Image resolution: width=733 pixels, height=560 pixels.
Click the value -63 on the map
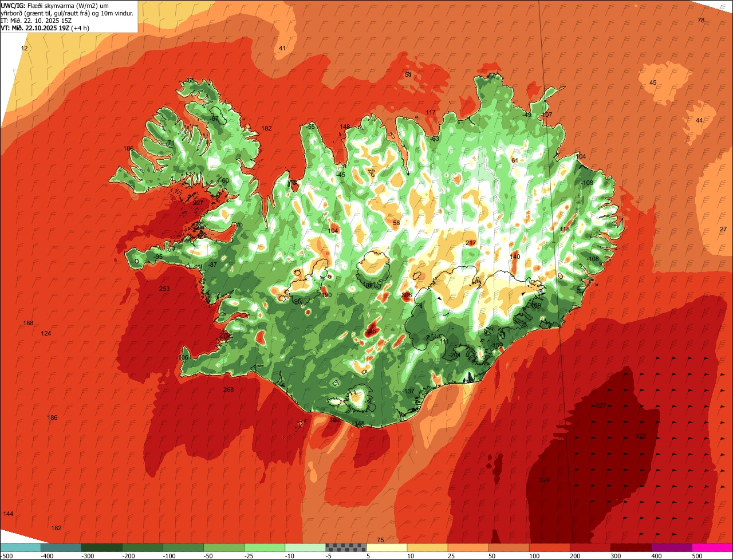pyautogui.click(x=434, y=139)
